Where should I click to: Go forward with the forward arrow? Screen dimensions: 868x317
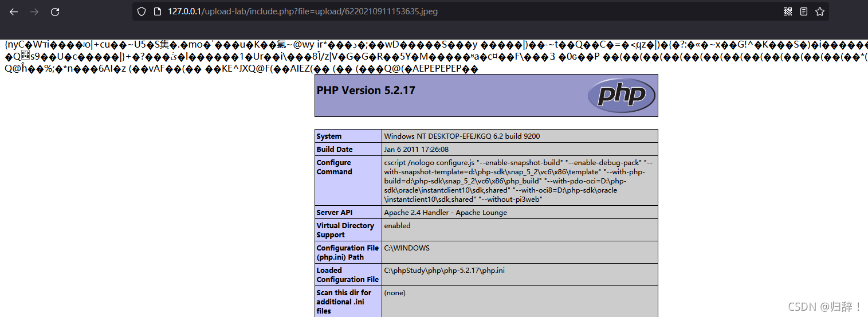point(34,11)
